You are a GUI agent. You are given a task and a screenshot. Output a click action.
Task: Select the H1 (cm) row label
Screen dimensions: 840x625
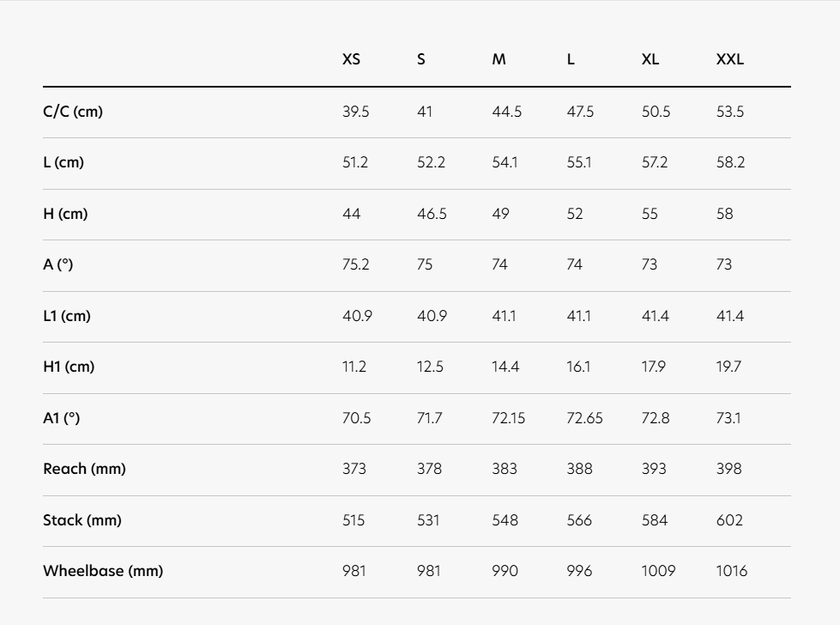coord(69,367)
